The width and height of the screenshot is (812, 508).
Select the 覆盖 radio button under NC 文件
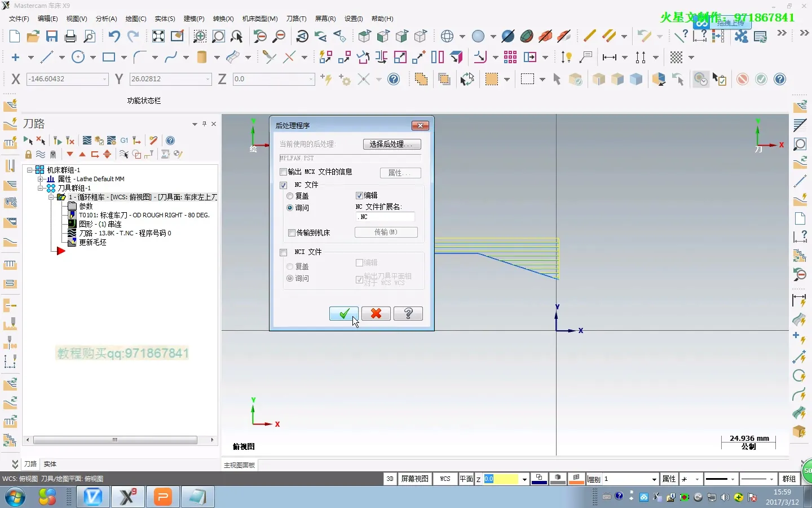click(290, 196)
